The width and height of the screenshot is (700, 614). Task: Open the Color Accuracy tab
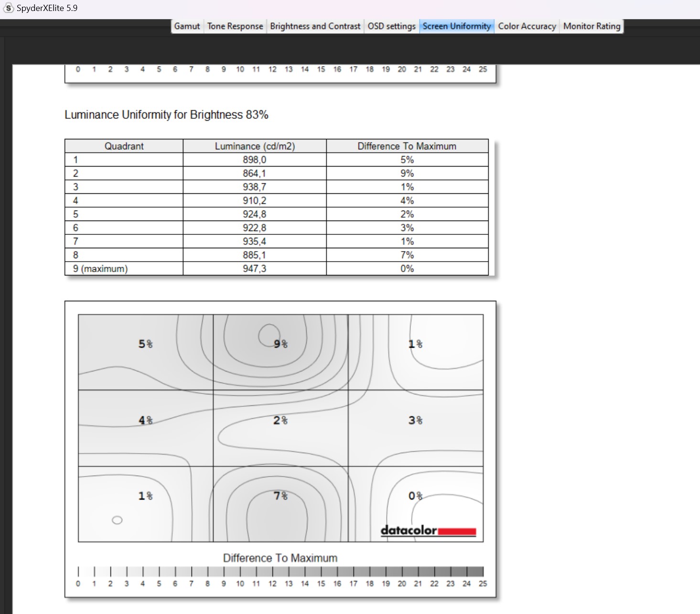[x=527, y=26]
